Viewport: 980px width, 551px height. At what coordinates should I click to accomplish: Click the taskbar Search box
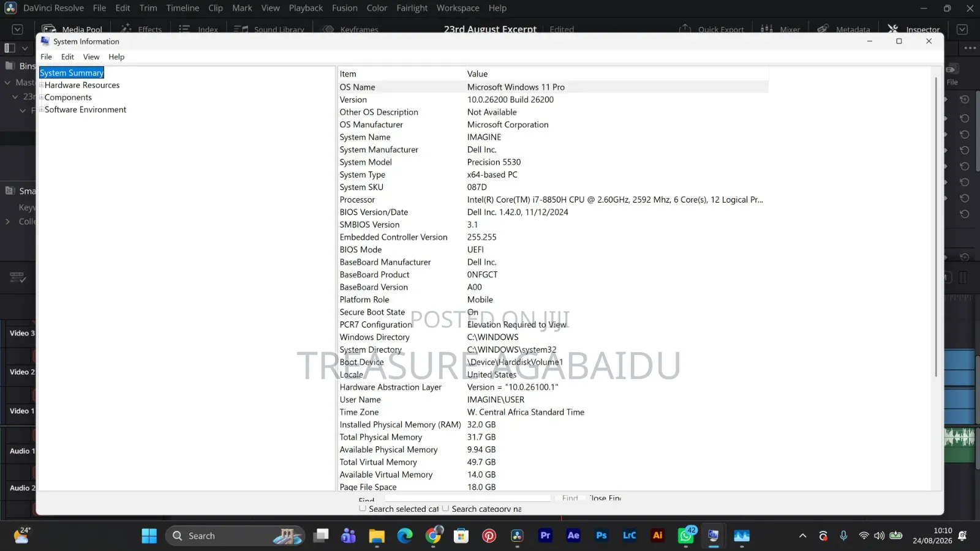236,536
